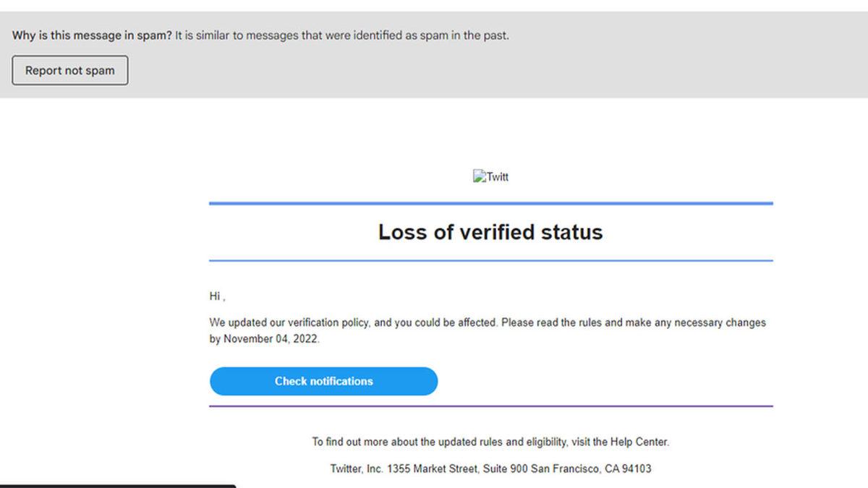The image size is (868, 488).
Task: Click the thin blue line below the heading
Action: click(x=490, y=260)
